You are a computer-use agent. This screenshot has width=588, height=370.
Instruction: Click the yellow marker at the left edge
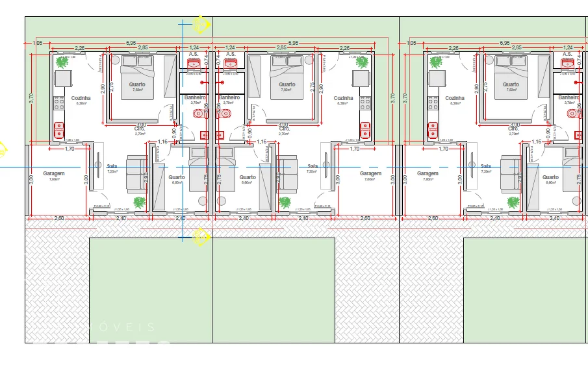tap(2, 149)
